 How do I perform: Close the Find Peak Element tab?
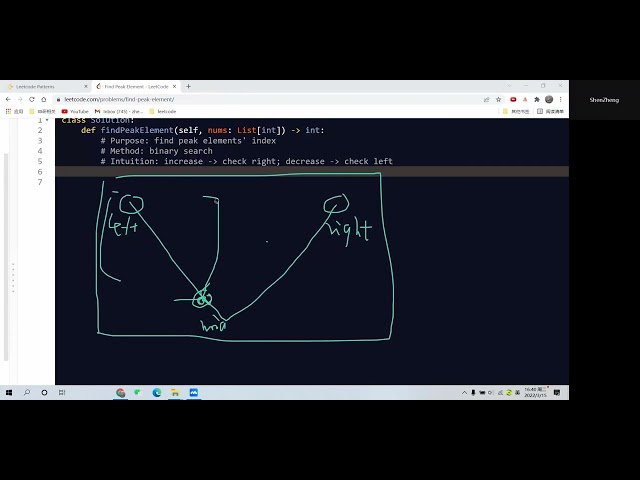point(174,87)
